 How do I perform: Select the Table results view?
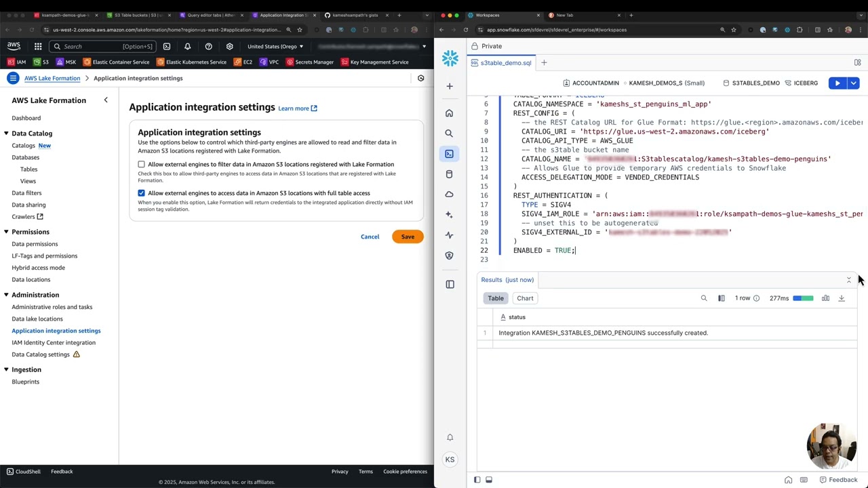coord(496,298)
